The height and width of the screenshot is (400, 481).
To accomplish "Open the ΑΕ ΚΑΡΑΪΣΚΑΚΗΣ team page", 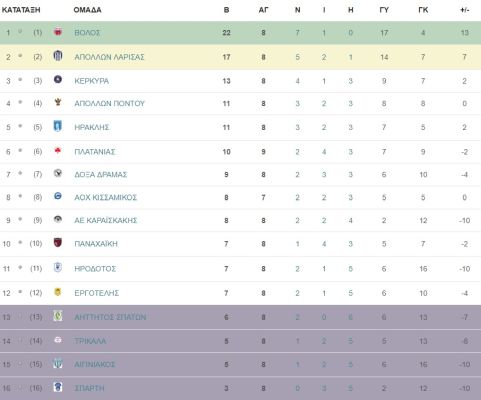I will [106, 220].
